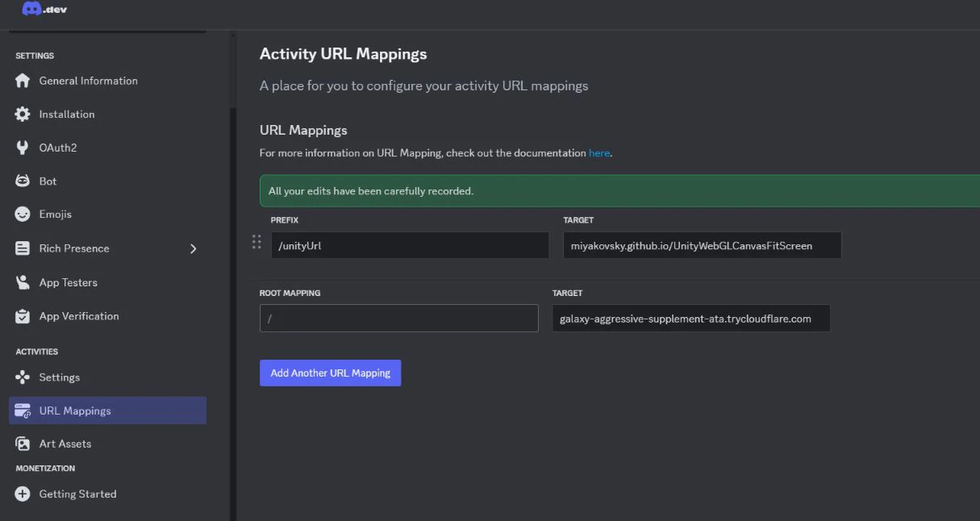The image size is (980, 521).
Task: Click the Bot robot icon
Action: click(23, 181)
